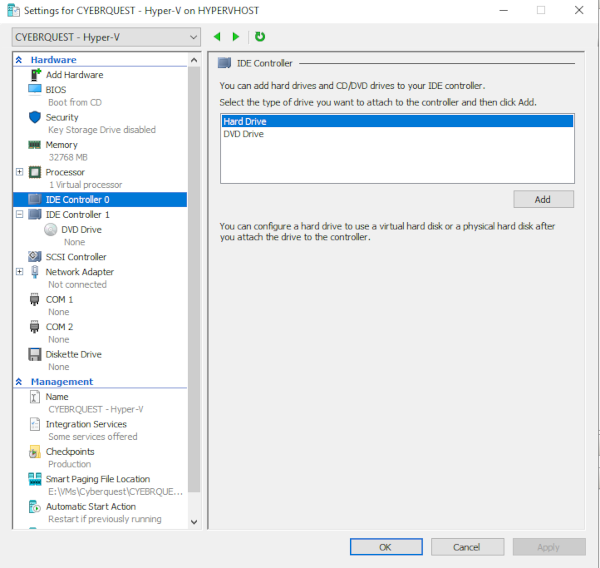
Task: Open the Security shield item
Action: tap(35, 117)
